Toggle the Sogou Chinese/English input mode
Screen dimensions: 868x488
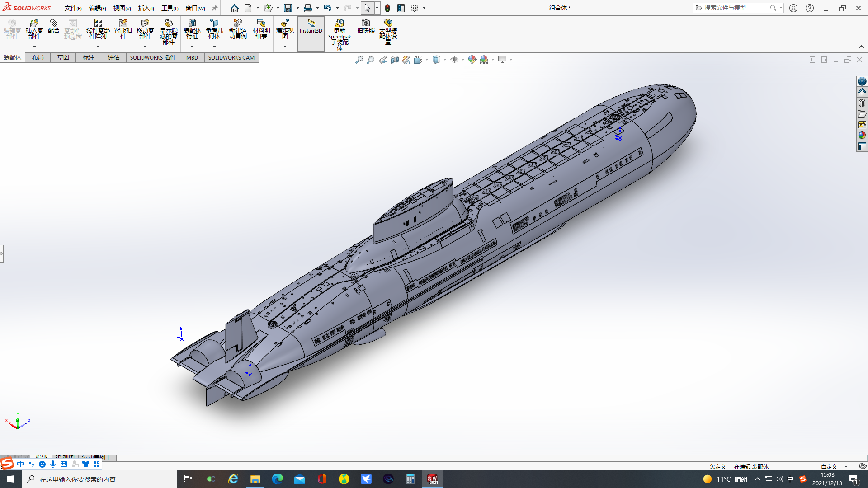tap(20, 464)
